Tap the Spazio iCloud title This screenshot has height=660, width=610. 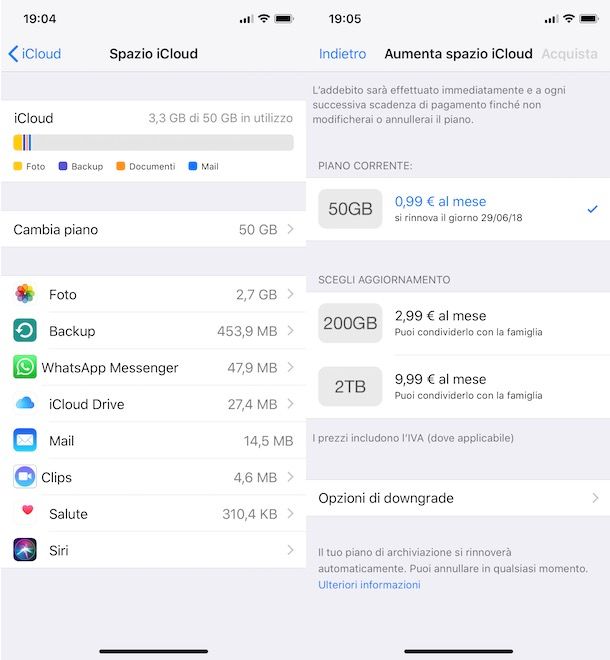[x=153, y=54]
